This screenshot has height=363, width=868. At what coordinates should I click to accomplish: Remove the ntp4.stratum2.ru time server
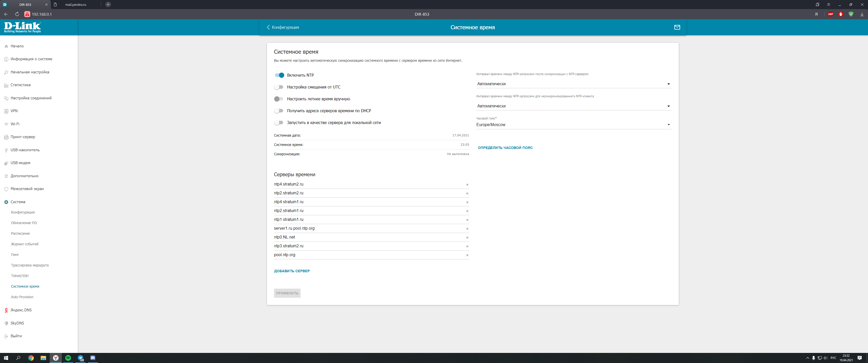click(467, 185)
